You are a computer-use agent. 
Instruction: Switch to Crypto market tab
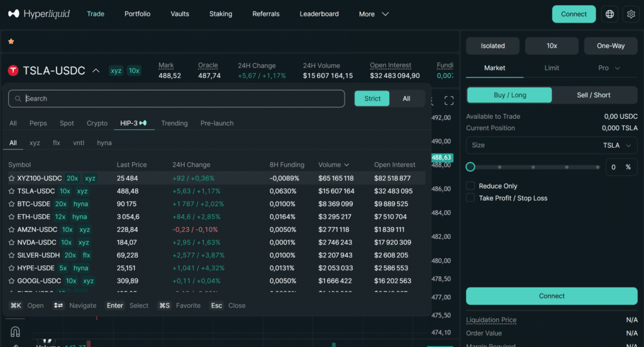click(x=97, y=123)
